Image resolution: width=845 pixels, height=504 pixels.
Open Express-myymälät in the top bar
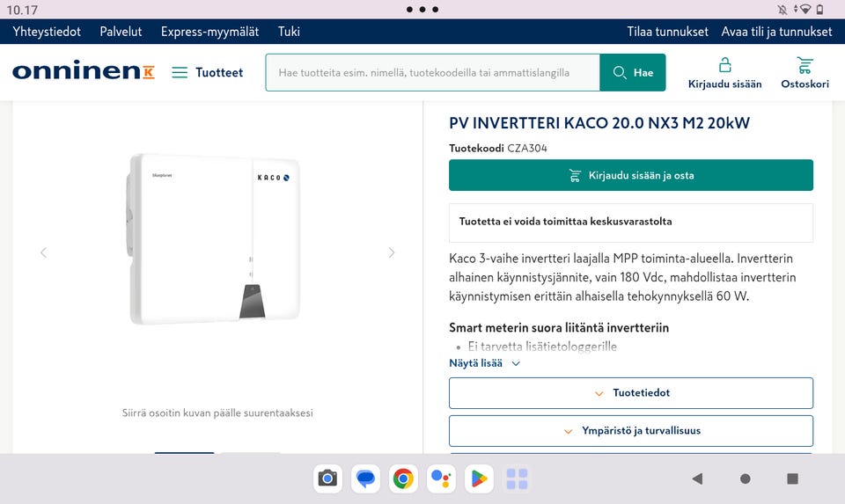point(209,32)
